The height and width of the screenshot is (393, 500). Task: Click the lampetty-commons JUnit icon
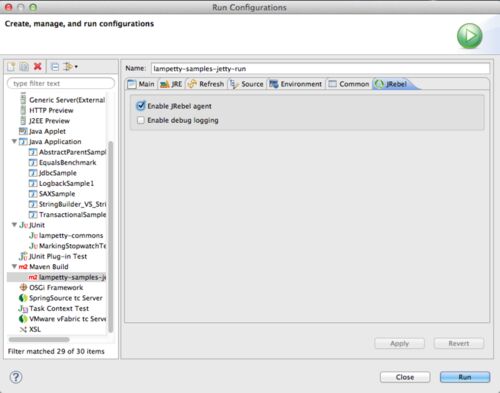[x=33, y=235]
